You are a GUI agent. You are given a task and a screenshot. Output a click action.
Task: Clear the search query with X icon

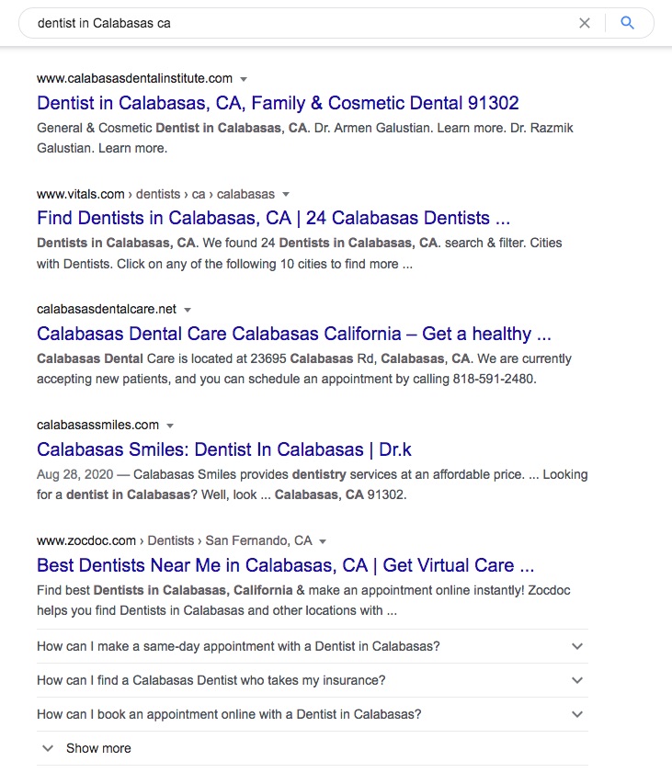coord(585,23)
